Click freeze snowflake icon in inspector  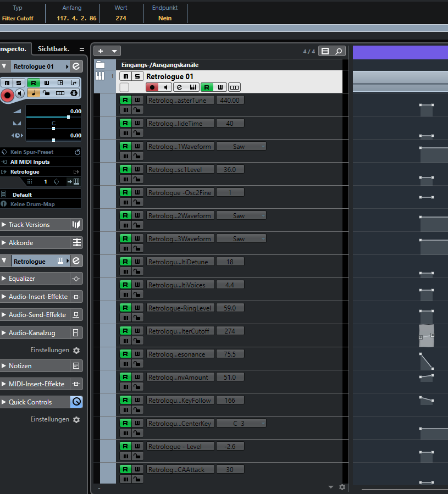(x=74, y=93)
